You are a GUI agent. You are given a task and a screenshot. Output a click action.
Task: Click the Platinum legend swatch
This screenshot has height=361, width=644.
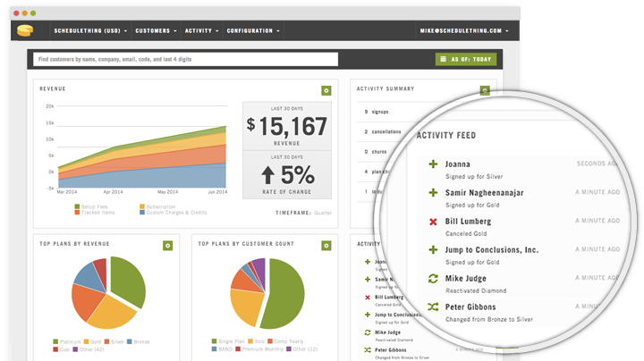(x=55, y=341)
